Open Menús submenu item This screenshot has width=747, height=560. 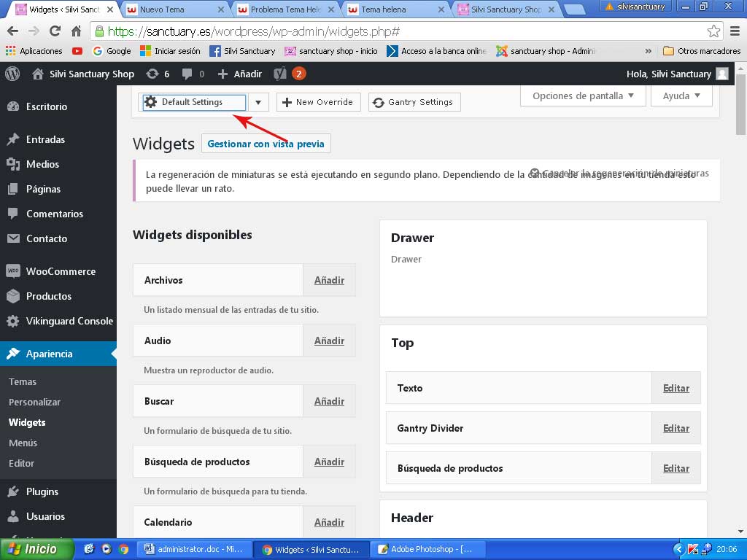23,443
